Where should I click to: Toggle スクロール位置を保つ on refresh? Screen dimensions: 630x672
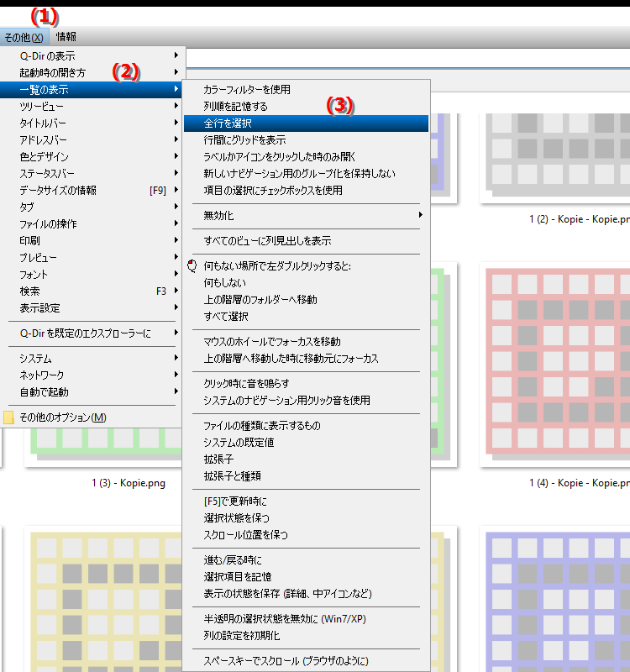click(306, 535)
